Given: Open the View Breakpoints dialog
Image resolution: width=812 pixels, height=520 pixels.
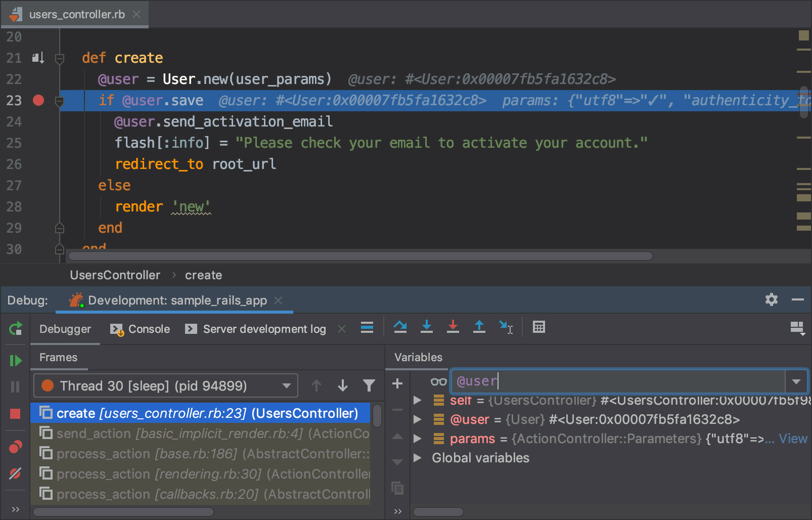Looking at the screenshot, I should (x=15, y=447).
